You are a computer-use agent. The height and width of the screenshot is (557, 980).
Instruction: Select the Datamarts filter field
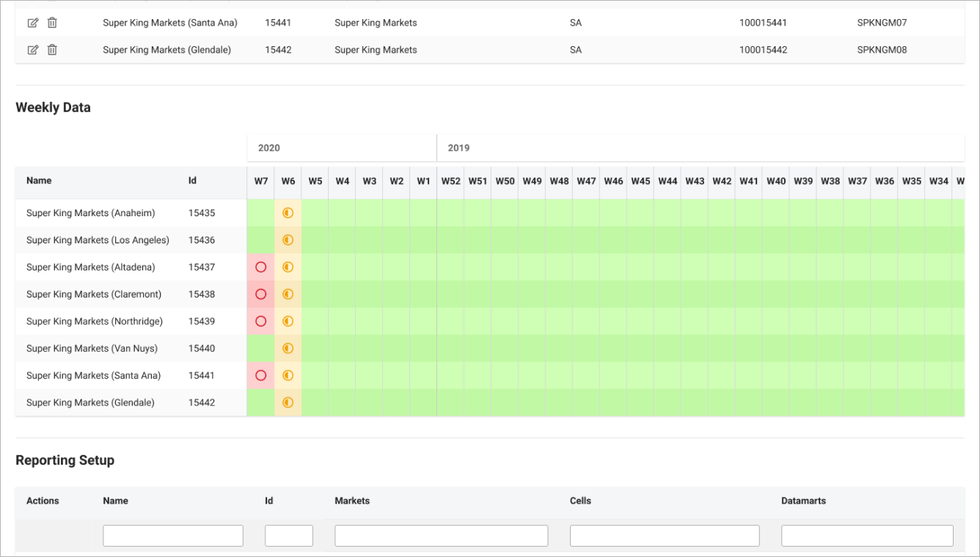click(x=868, y=536)
